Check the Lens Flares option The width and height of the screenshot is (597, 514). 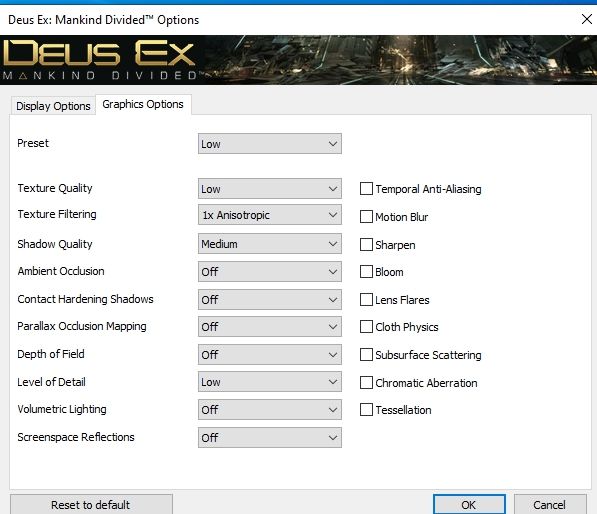366,300
